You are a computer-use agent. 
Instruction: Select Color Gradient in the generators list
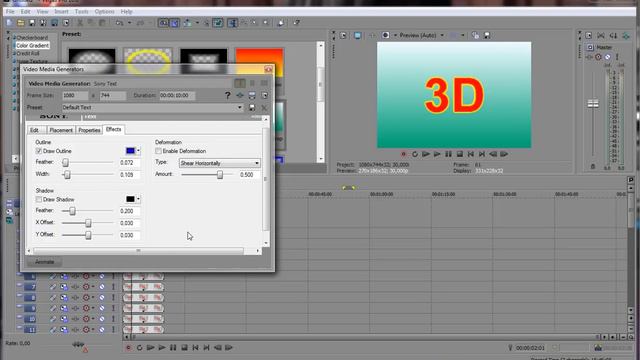pos(32,45)
